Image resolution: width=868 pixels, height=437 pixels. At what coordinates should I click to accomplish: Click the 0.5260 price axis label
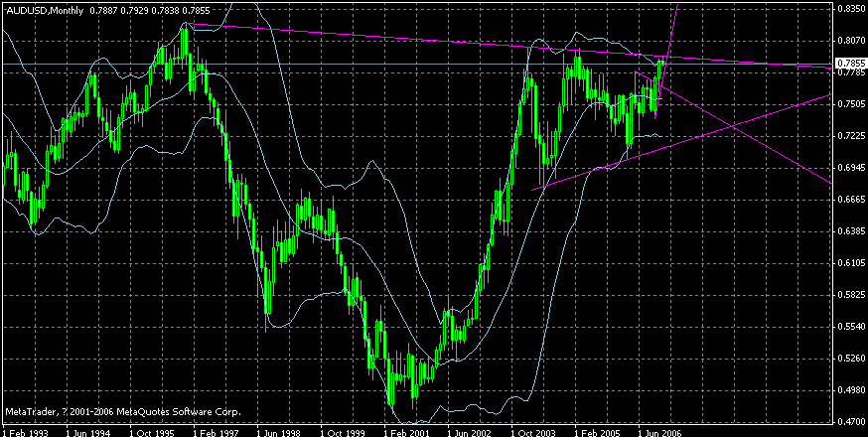[852, 359]
